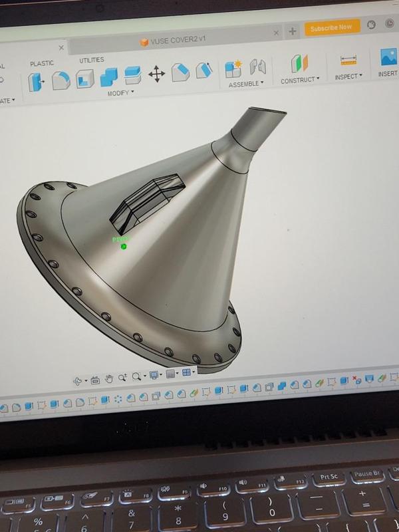This screenshot has height=532, width=399.
Task: Open the Viewports dropdown arrow
Action: click(x=194, y=372)
